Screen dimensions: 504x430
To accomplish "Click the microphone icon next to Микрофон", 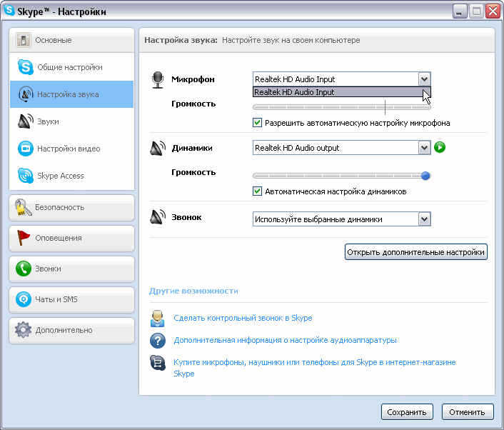I will coord(158,79).
